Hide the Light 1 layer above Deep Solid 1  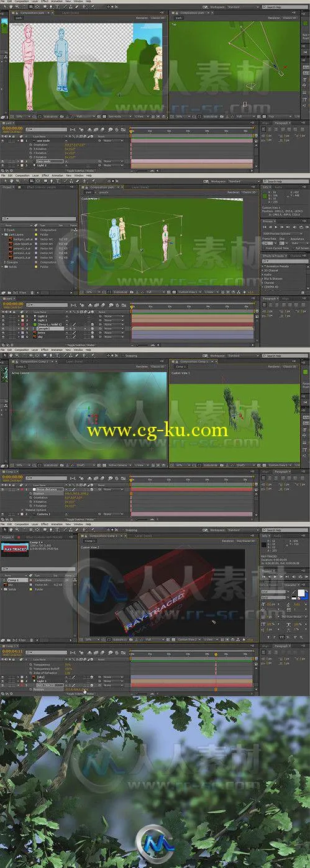point(4,321)
